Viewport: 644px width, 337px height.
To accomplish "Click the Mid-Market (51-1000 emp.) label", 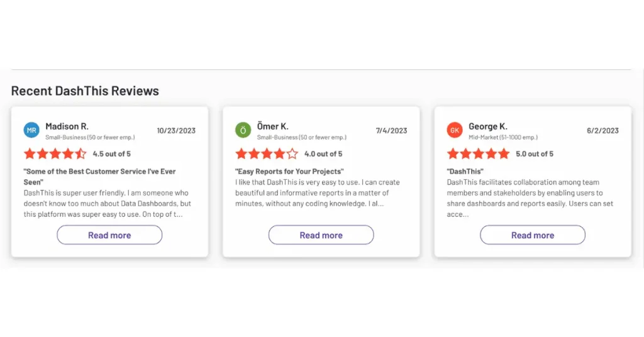I will [x=503, y=137].
